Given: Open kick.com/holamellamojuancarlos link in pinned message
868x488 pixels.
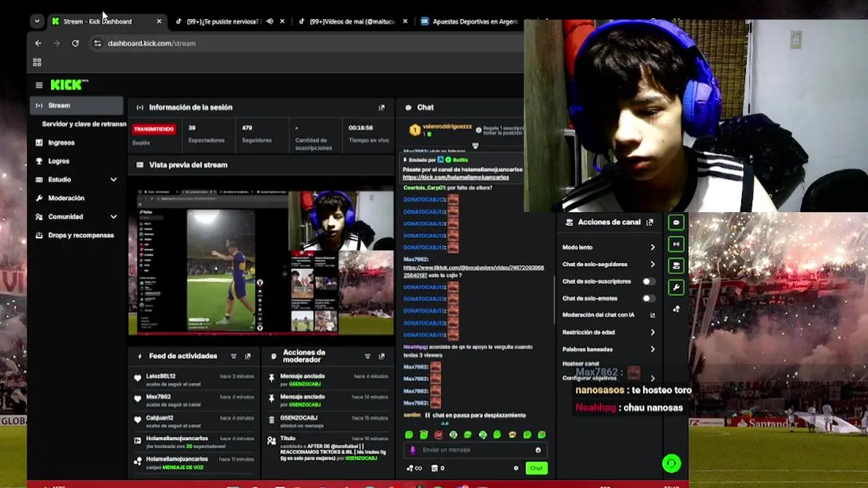Looking at the screenshot, I should [456, 178].
